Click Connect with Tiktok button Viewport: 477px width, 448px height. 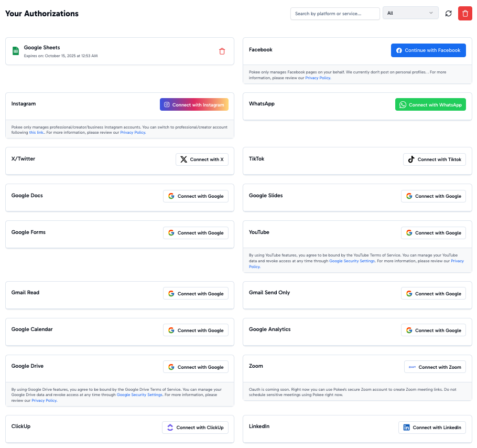(434, 159)
